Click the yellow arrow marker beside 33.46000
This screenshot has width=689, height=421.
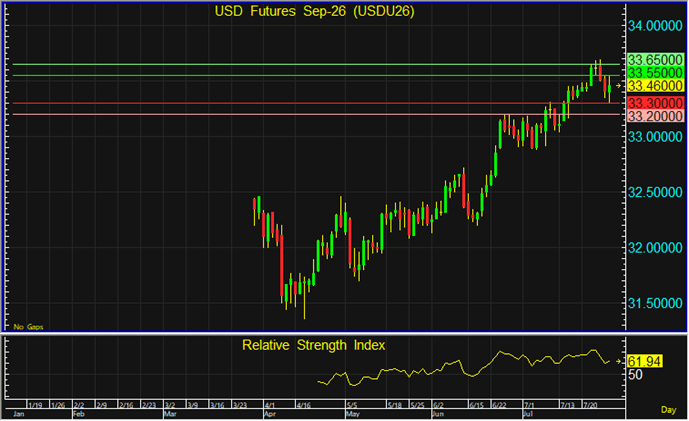pos(618,86)
